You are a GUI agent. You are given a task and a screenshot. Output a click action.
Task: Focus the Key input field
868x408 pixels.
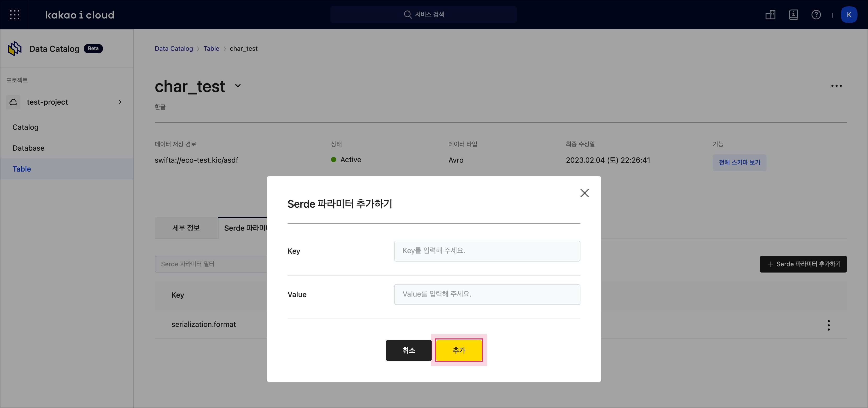click(x=487, y=251)
